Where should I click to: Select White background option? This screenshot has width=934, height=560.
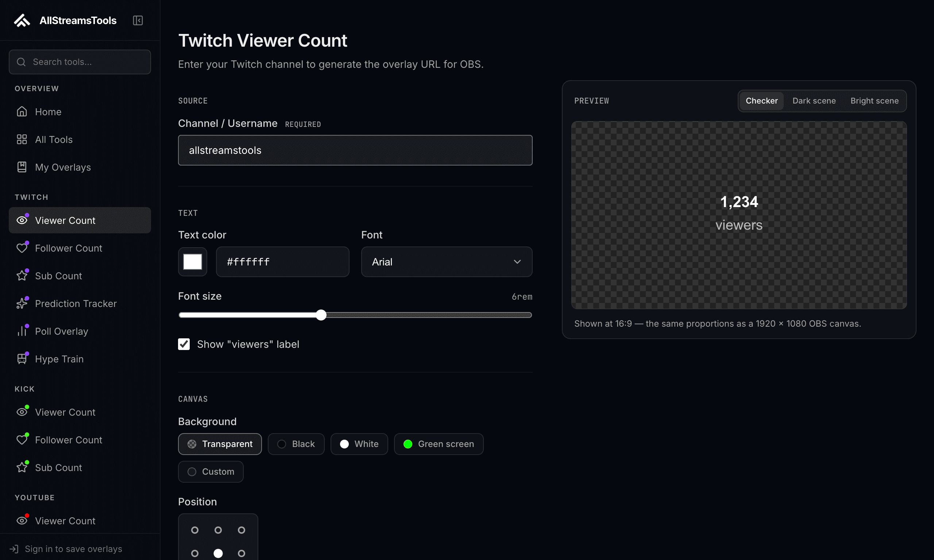tap(359, 444)
